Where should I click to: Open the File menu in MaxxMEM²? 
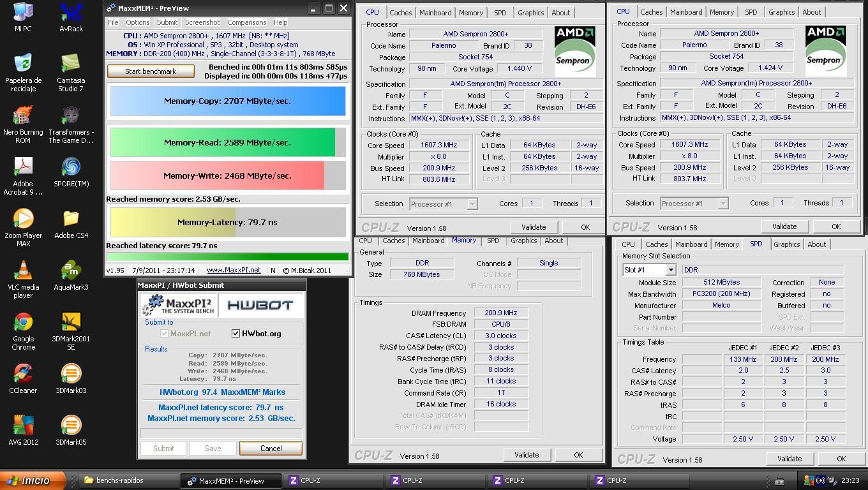(113, 22)
